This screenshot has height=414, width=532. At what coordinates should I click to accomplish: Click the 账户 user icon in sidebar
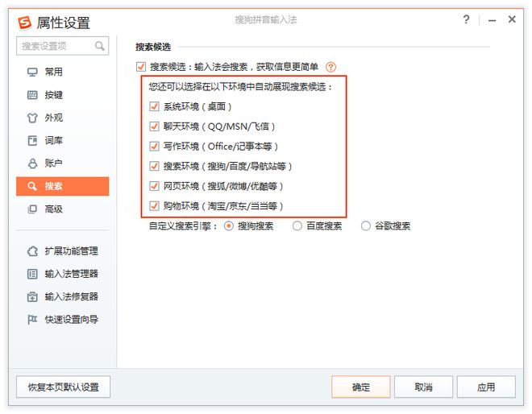pos(32,164)
